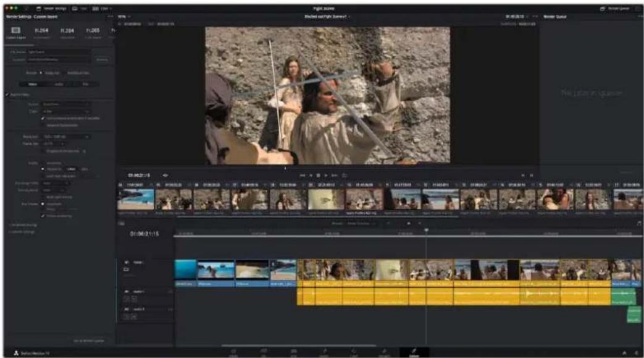The width and height of the screenshot is (644, 358).
Task: Toggle the Export Video checkbox
Action: [x=8, y=95]
